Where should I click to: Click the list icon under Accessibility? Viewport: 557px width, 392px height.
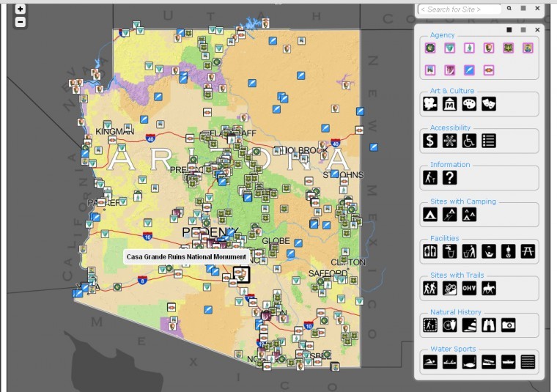(489, 141)
